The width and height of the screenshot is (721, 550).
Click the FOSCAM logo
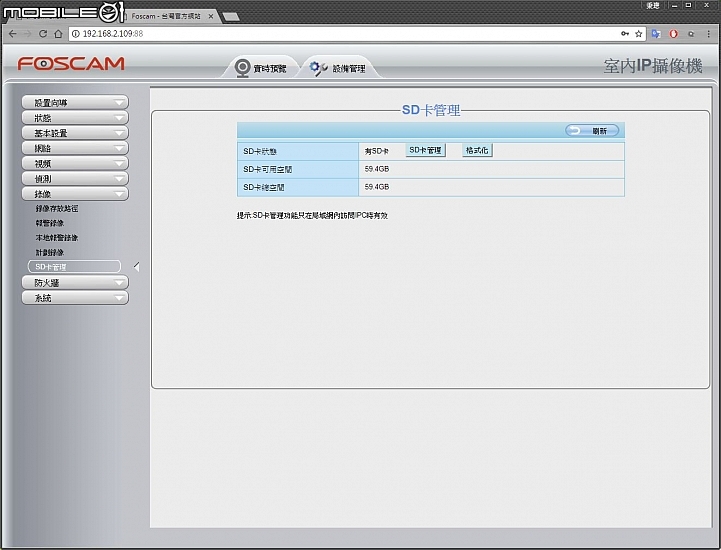click(71, 63)
